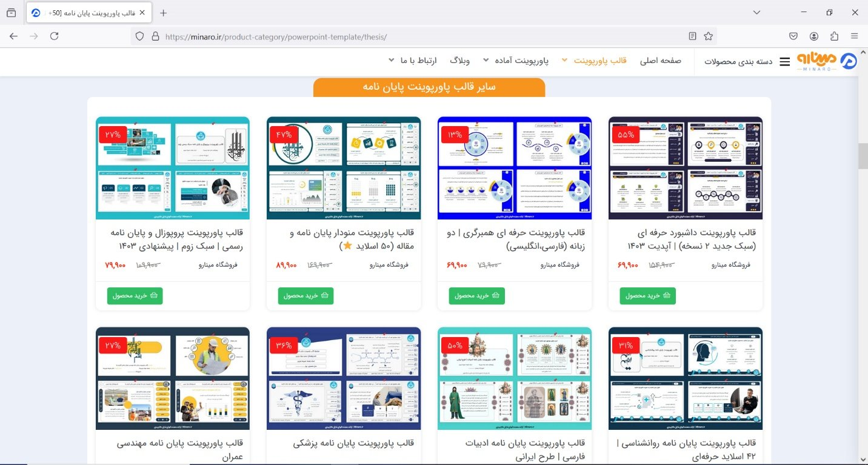868x465 pixels.
Task: Open the Firefox application menu icon
Action: [855, 36]
